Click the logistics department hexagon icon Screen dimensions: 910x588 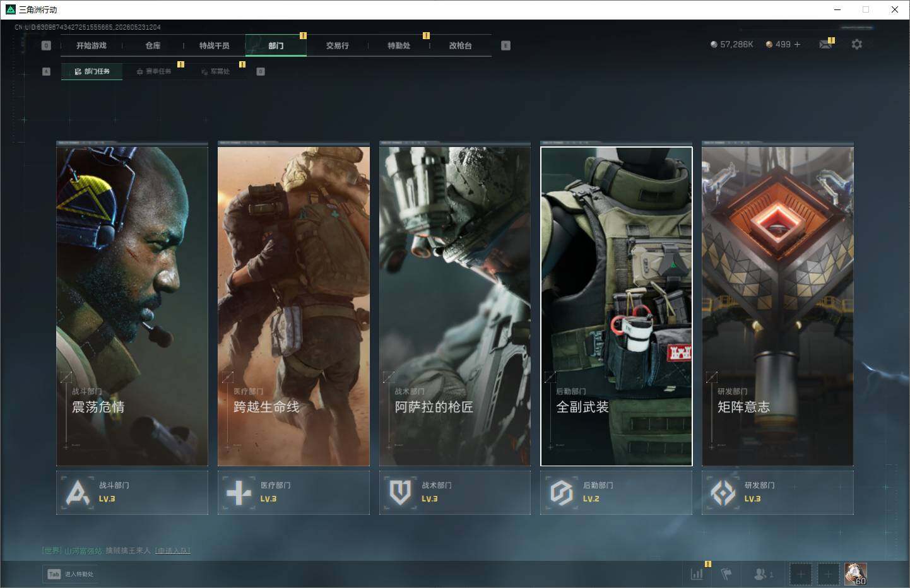pyautogui.click(x=561, y=492)
